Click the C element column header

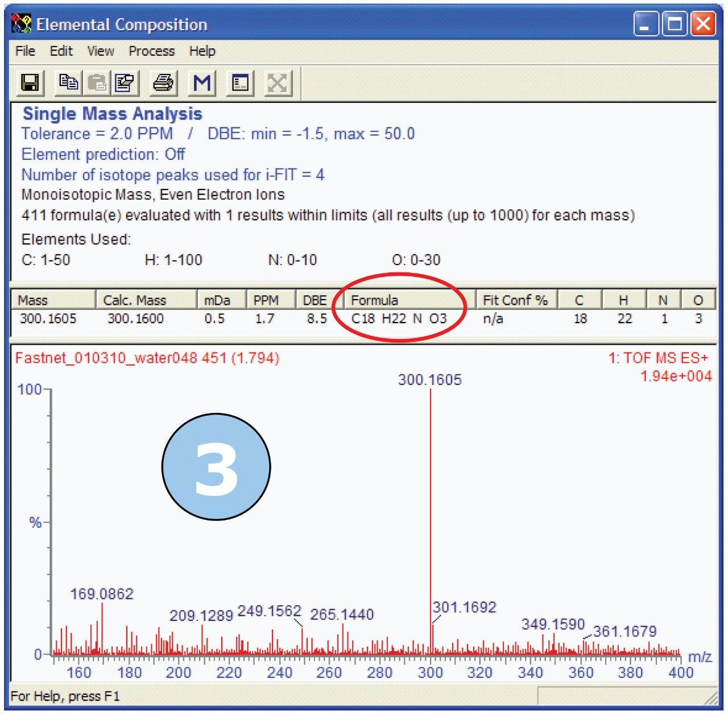point(580,300)
